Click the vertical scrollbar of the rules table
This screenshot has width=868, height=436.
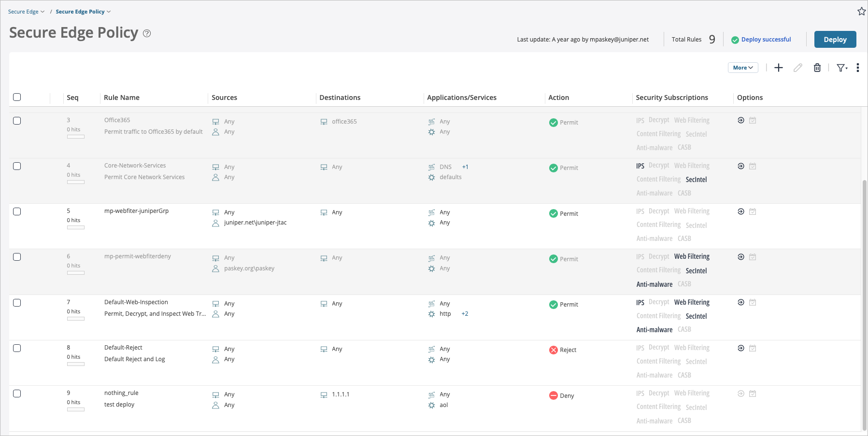[x=864, y=304]
